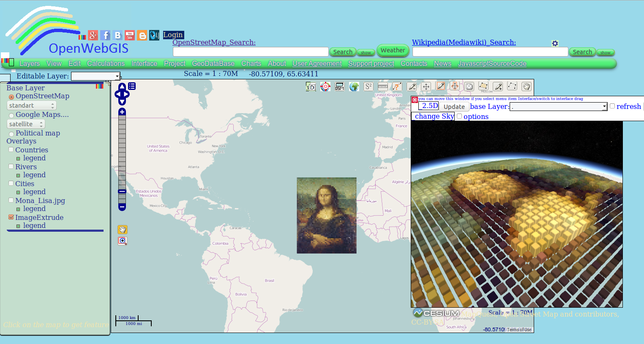644x344 pixels.
Task: Click the LiveJournal icon
Action: coord(154,35)
